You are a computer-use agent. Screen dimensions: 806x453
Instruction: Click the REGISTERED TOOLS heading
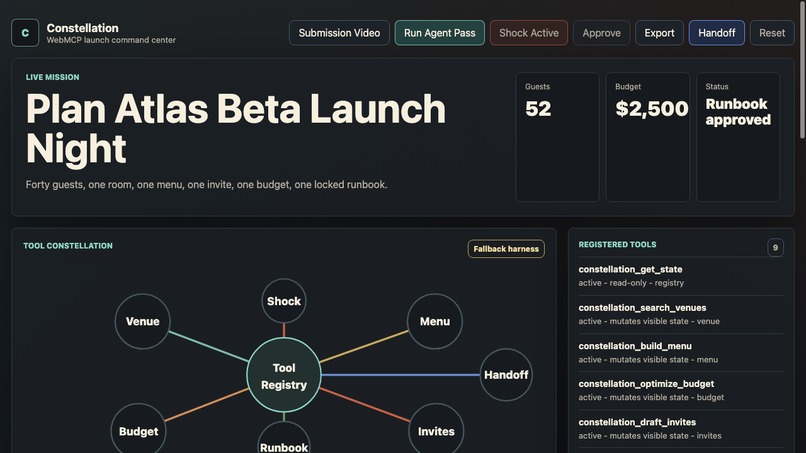[x=617, y=244]
